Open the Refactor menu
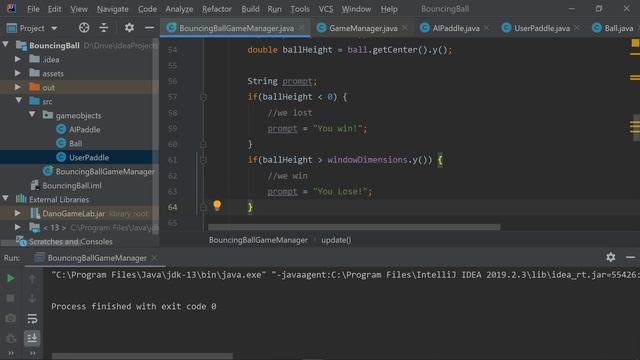 pyautogui.click(x=217, y=9)
